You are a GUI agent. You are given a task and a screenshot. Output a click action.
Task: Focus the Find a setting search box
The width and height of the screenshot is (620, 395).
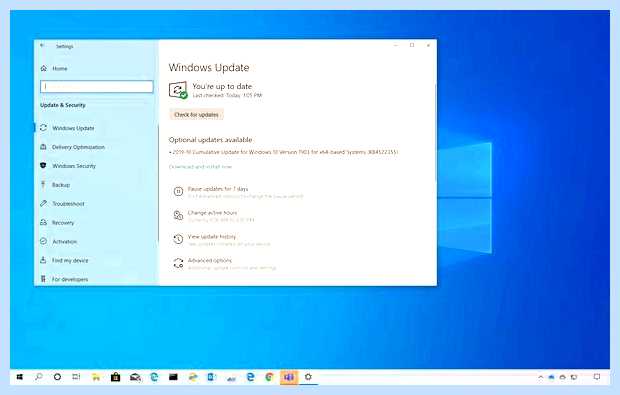coord(96,87)
